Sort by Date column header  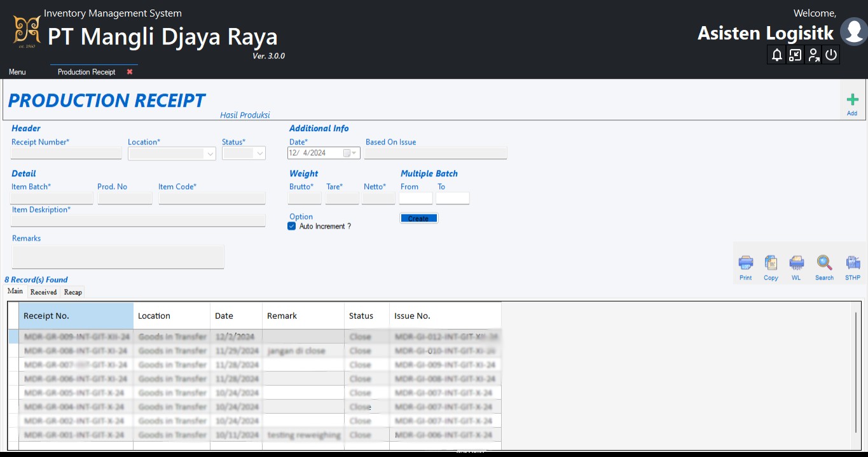click(236, 316)
